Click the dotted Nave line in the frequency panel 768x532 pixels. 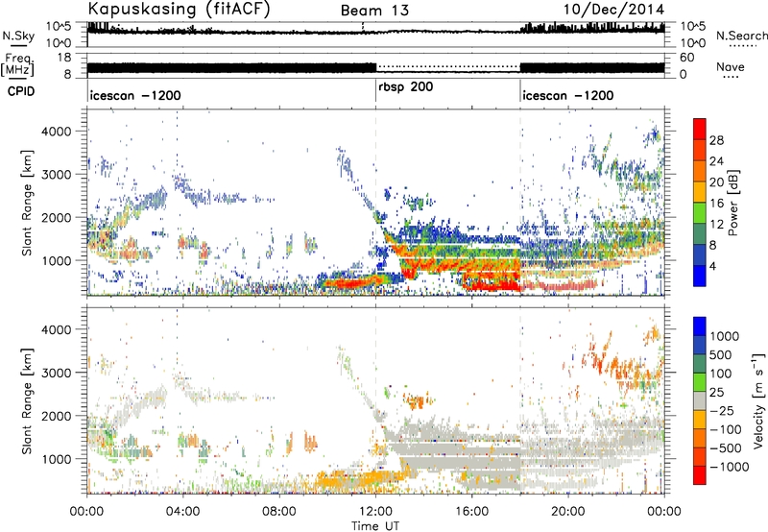pos(448,66)
